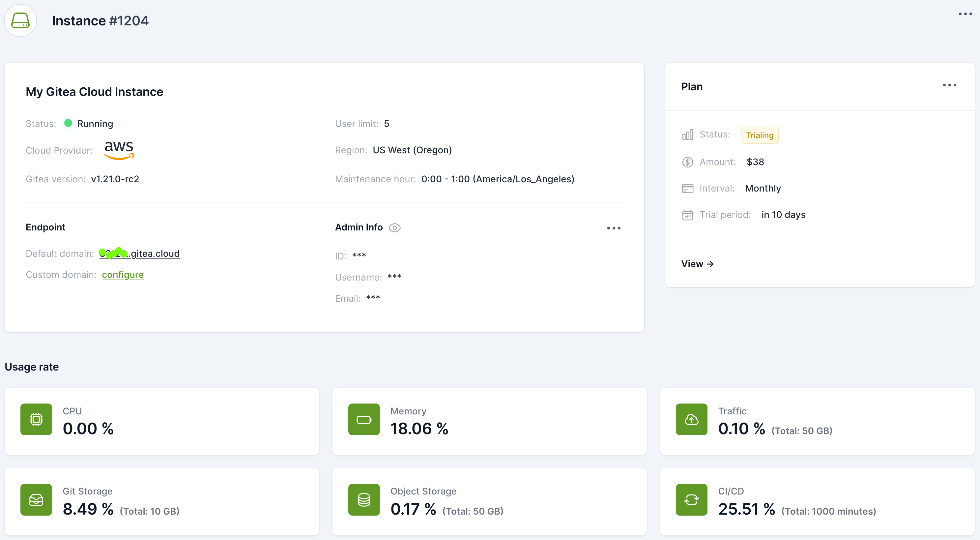This screenshot has width=980, height=540.
Task: Click the Memory usage icon
Action: 364,419
